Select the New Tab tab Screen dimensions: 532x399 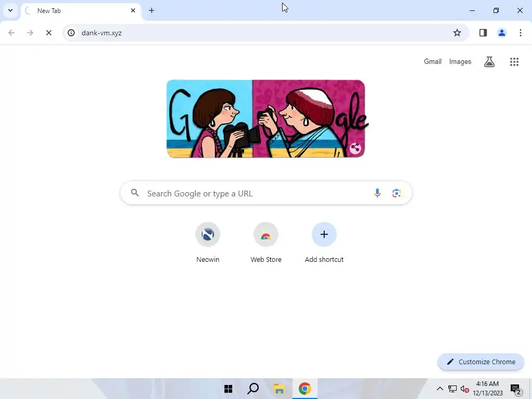click(81, 11)
